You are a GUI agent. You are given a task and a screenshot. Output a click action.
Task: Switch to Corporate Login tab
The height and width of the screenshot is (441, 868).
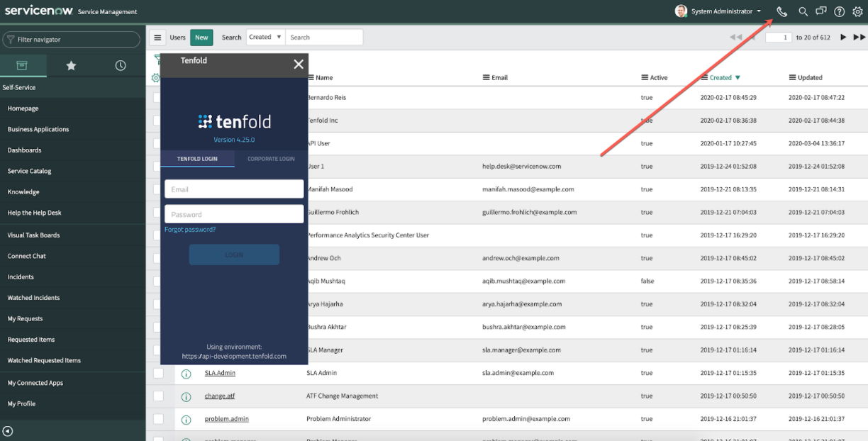point(271,159)
